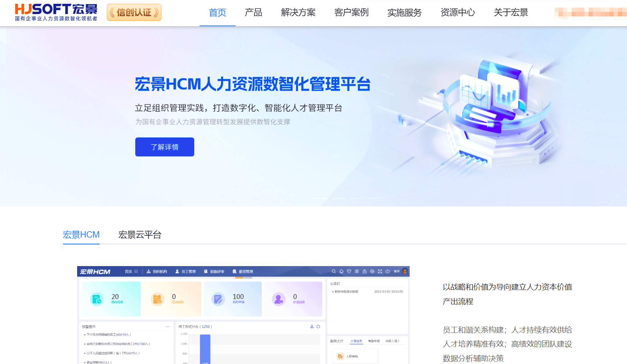Click the home icon in the dashboard toolbar
This screenshot has width=627, height=364.
pos(341,271)
